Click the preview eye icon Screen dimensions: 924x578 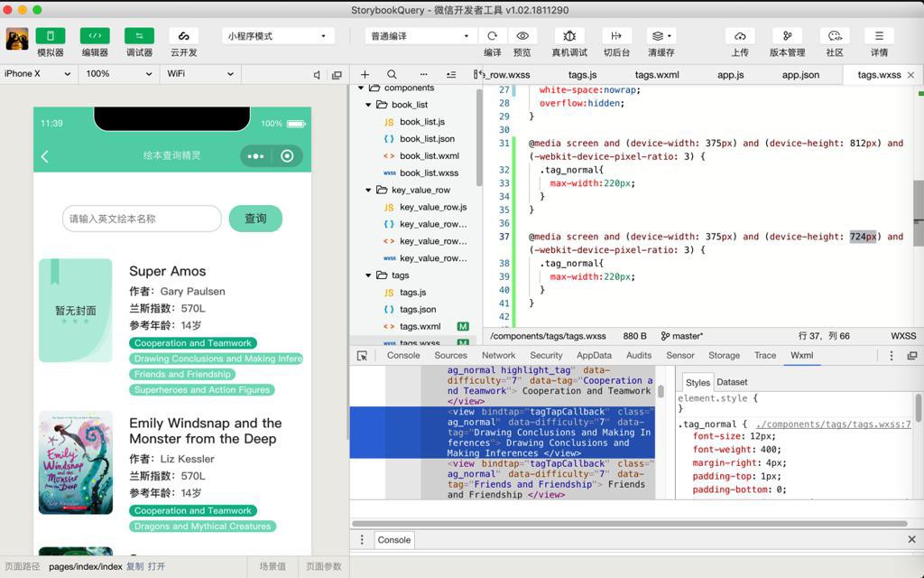[522, 36]
